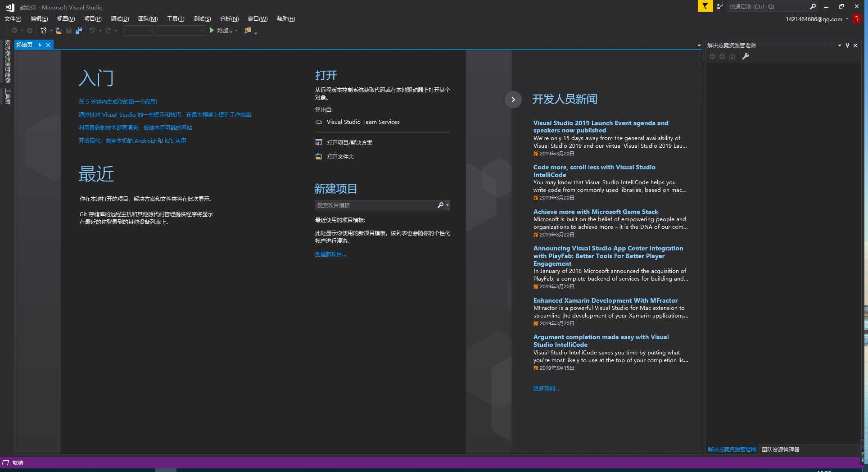Open the 调试(D) menu
This screenshot has width=868, height=472.
[120, 19]
